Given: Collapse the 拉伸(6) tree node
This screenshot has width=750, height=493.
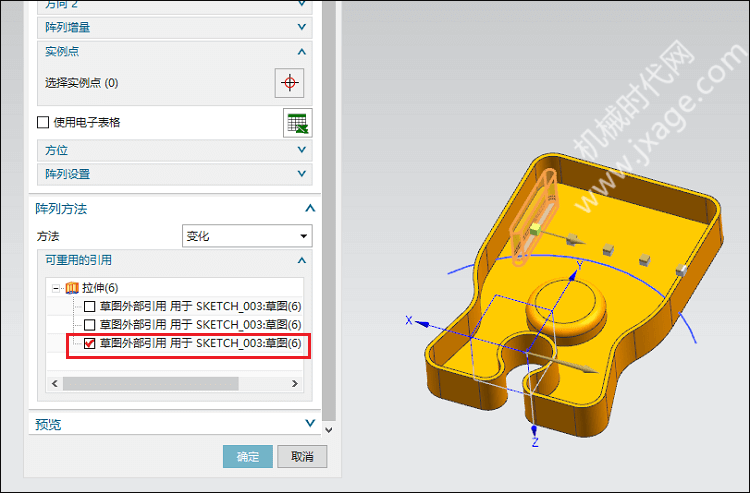Looking at the screenshot, I should point(56,288).
